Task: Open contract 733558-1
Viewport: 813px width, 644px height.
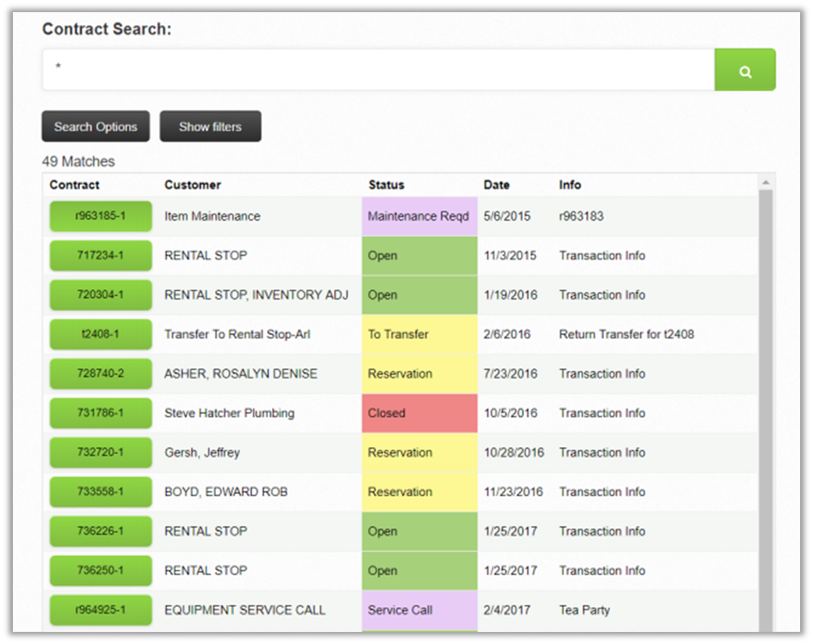Action: click(x=100, y=491)
